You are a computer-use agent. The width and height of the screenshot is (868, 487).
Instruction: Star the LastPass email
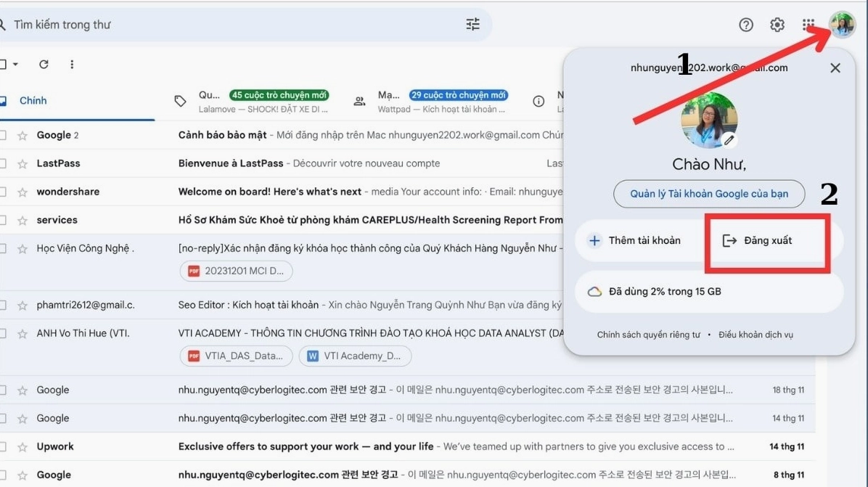click(x=22, y=164)
